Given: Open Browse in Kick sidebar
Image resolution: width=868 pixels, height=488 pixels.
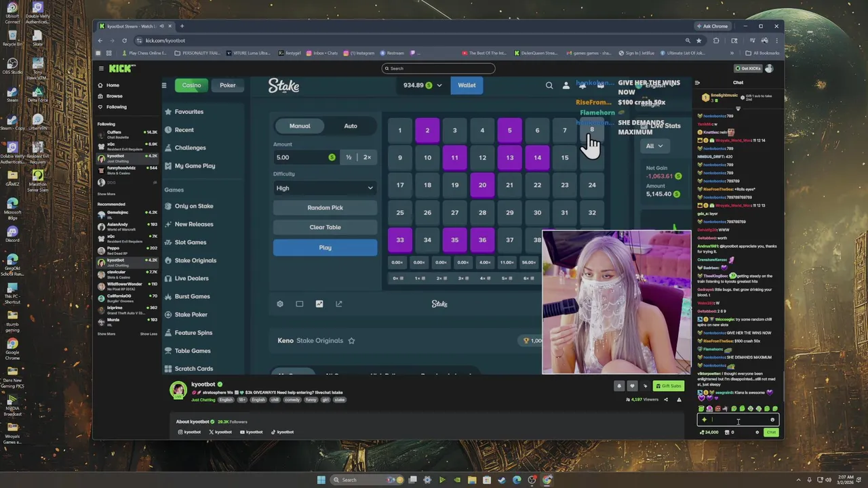Looking at the screenshot, I should coord(115,96).
